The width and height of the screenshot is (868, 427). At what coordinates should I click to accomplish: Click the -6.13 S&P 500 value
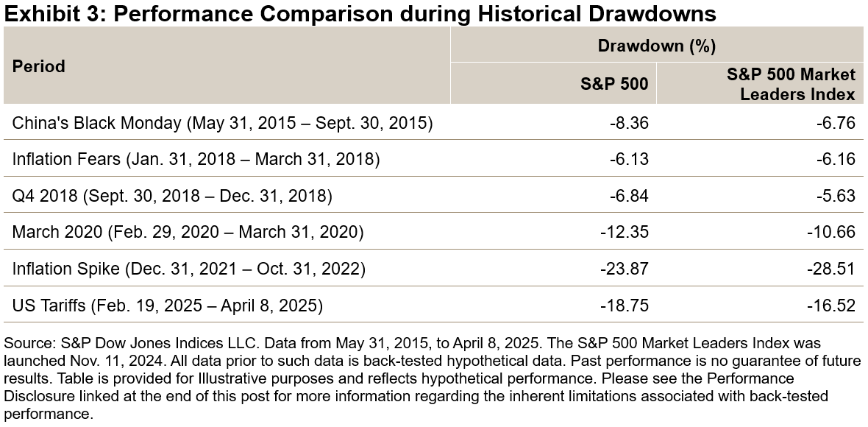click(629, 159)
